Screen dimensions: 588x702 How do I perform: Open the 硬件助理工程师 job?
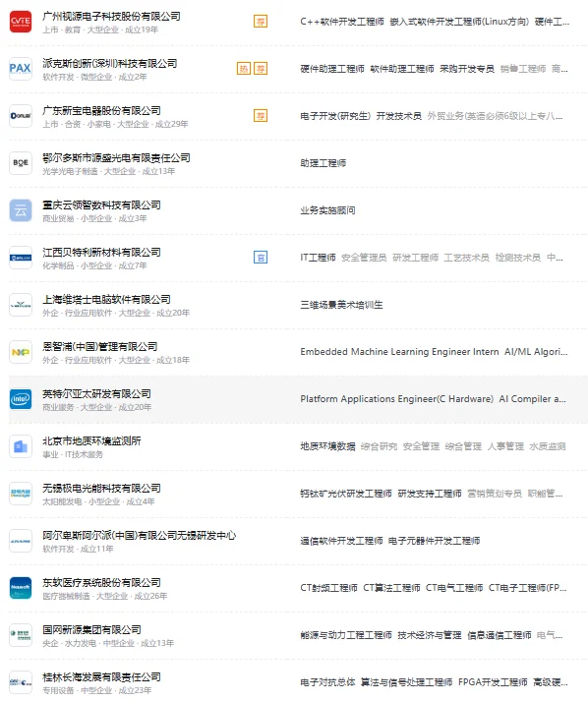pyautogui.click(x=332, y=69)
